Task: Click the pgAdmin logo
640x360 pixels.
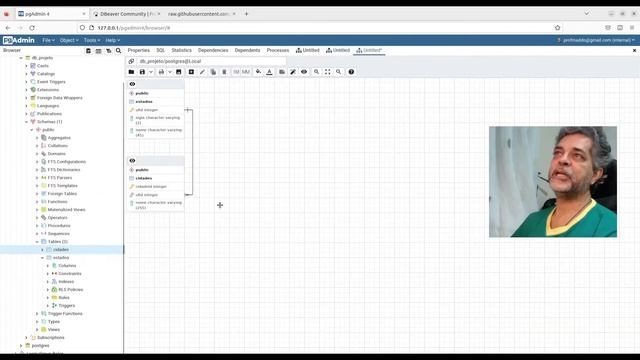Action: [x=19, y=40]
